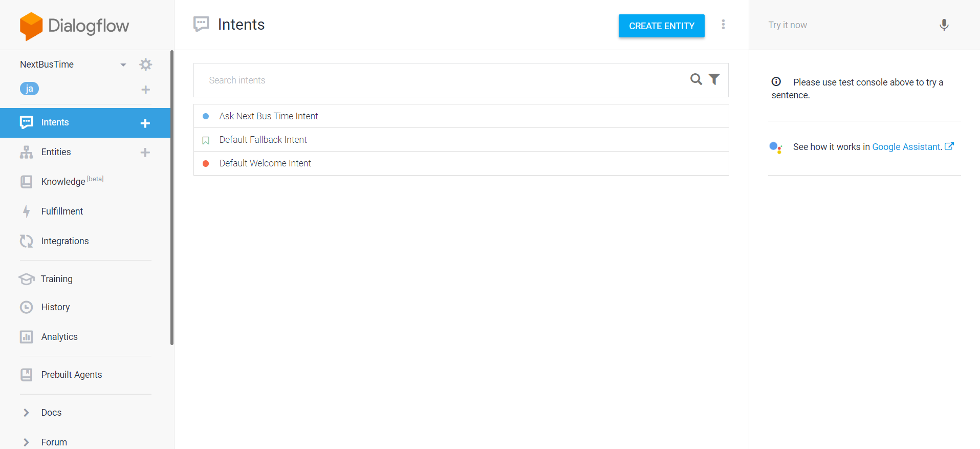The width and height of the screenshot is (980, 449).
Task: Click the Entities hierarchy icon
Action: [x=27, y=152]
